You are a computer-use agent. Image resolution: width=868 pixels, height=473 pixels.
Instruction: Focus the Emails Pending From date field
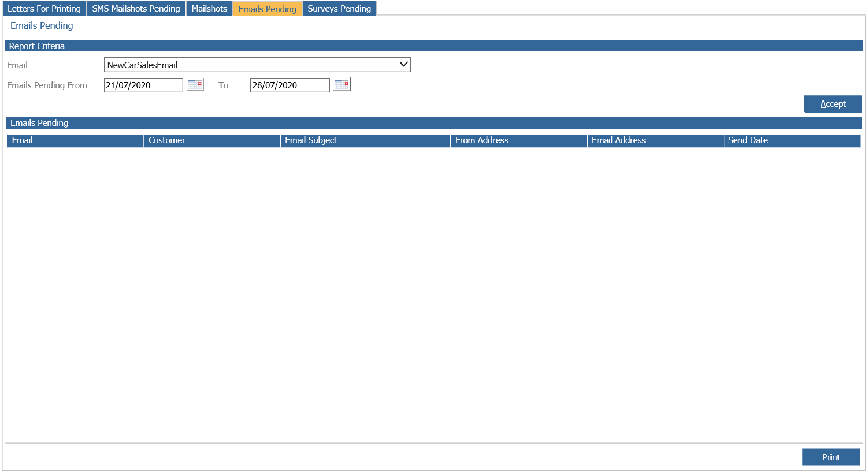(x=143, y=85)
